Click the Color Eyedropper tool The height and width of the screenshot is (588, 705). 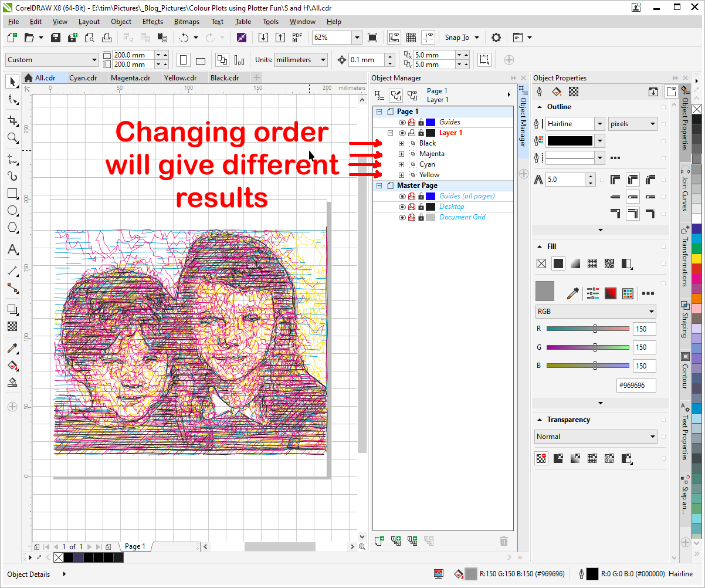(x=12, y=348)
